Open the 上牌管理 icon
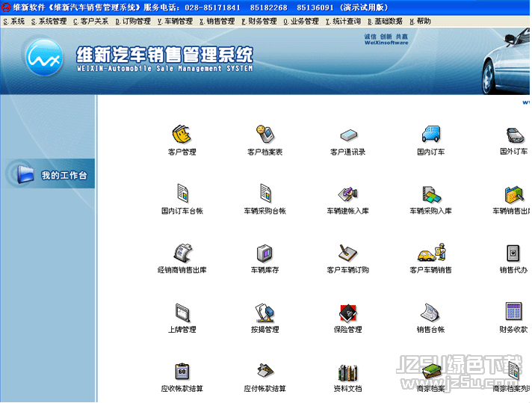Image resolution: width=532 pixels, height=403 pixels. tap(182, 313)
